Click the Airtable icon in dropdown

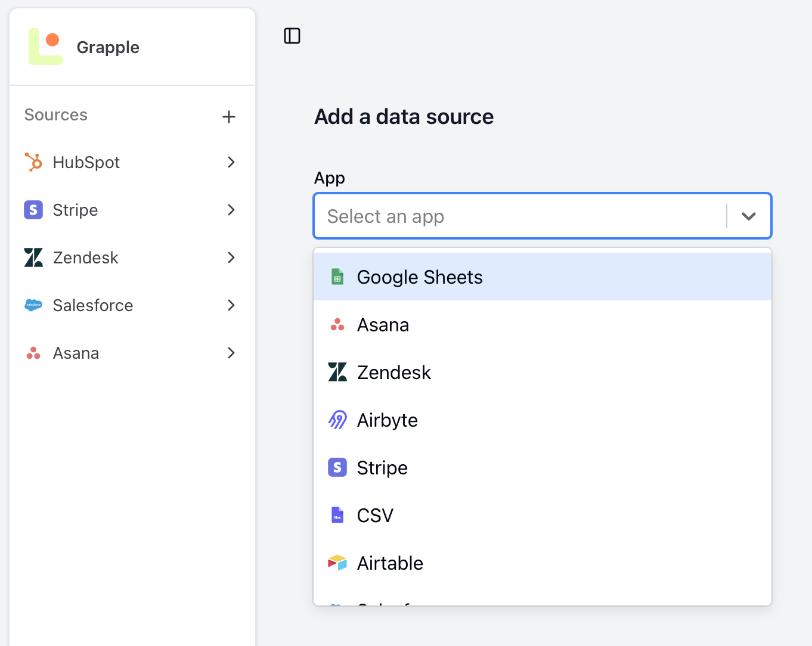click(337, 563)
